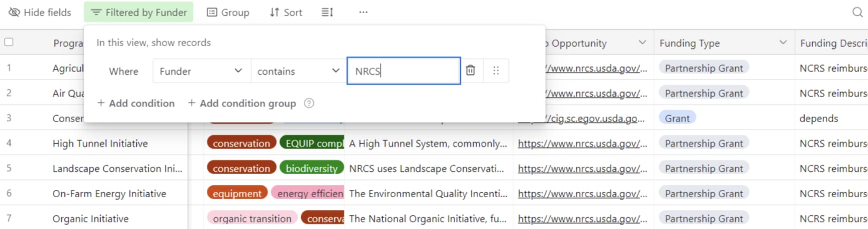
Task: Click Partnership Grant tag in row 2
Action: pyautogui.click(x=704, y=93)
